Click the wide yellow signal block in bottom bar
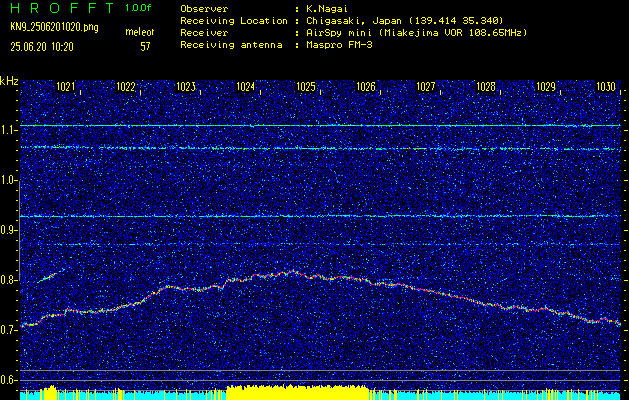Screen dimensions: 629x400 click(x=297, y=392)
